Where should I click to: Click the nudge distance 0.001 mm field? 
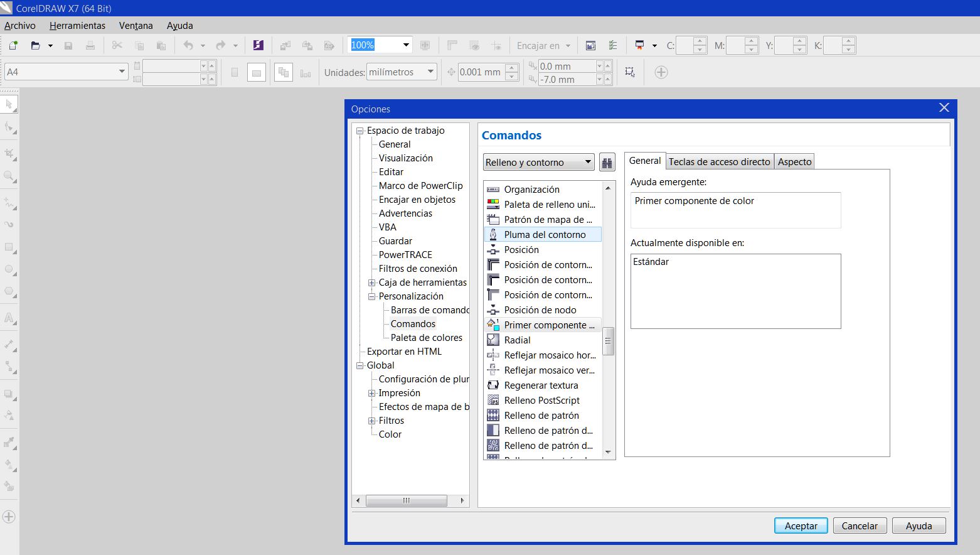(x=481, y=72)
